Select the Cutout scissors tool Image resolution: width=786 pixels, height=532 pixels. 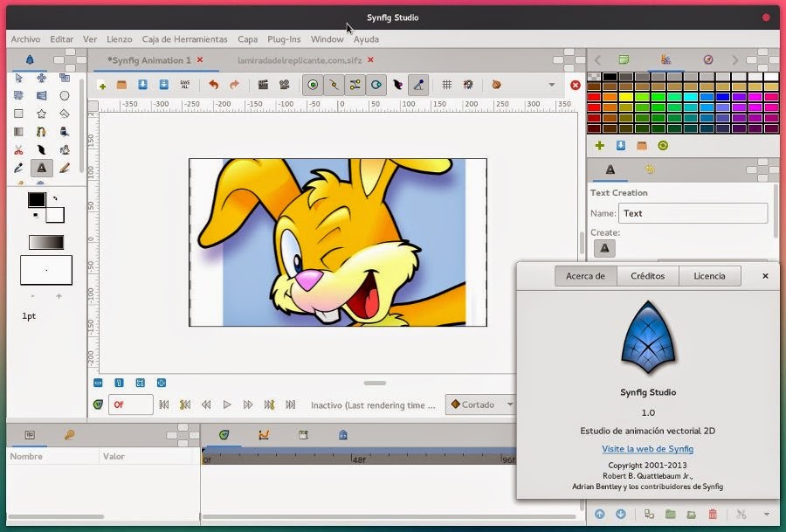tap(18, 150)
